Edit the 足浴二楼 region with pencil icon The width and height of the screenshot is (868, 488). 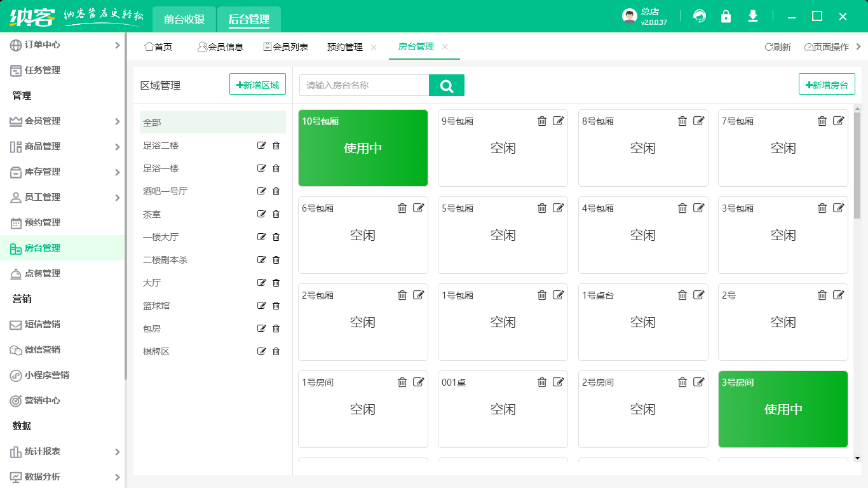pyautogui.click(x=261, y=146)
